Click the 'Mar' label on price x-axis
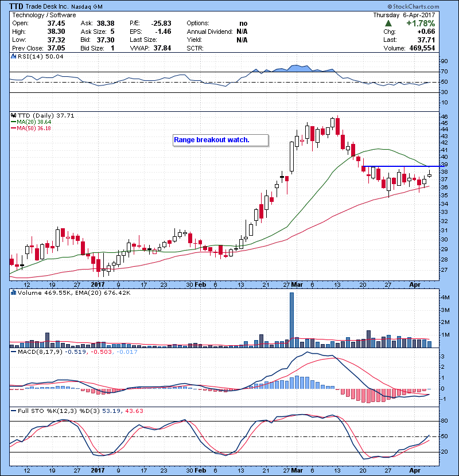This screenshot has height=476, width=459. coord(297,284)
